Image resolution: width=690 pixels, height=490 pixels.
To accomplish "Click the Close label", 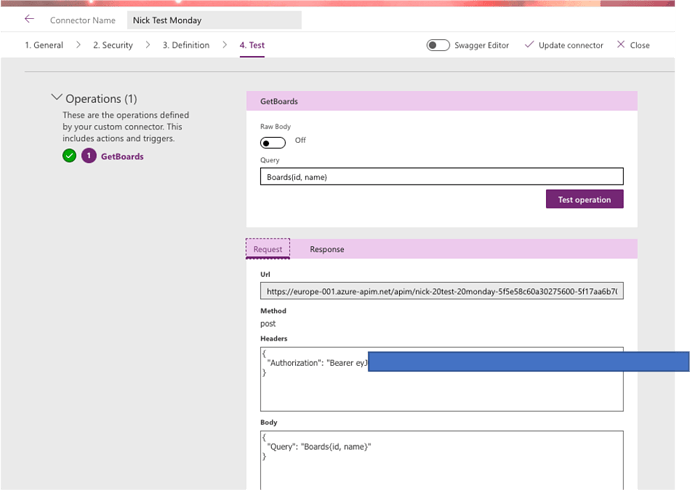I will coord(639,45).
